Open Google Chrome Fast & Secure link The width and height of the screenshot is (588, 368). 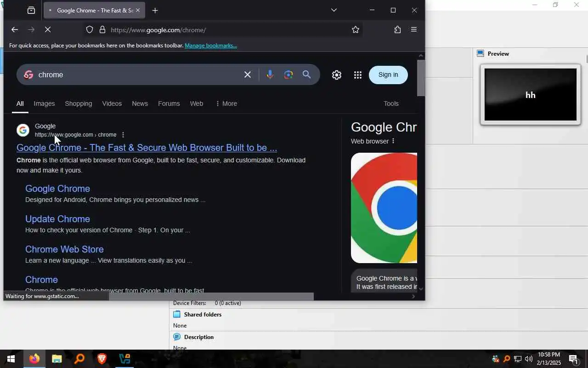[x=147, y=148]
